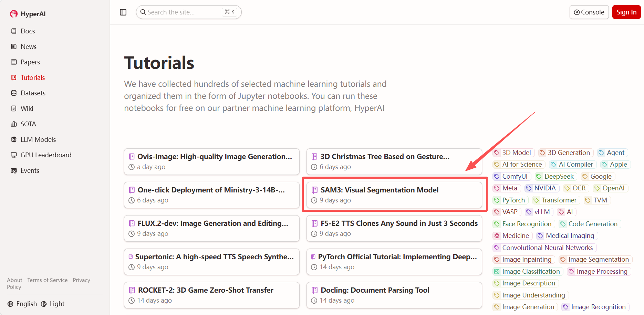Go to the News section
644x315 pixels.
coord(28,46)
